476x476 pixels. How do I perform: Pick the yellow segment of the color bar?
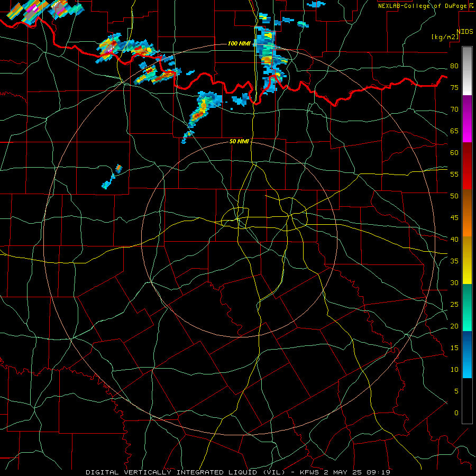[467, 260]
